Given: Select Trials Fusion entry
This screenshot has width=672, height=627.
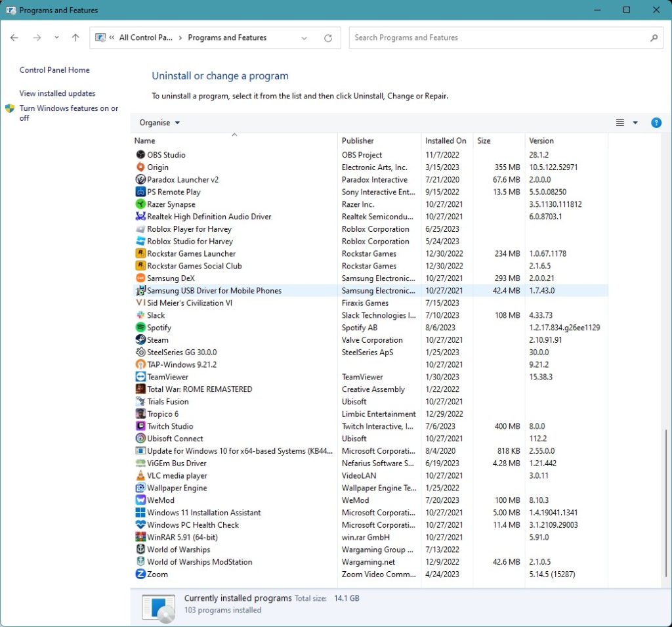Looking at the screenshot, I should (370, 401).
